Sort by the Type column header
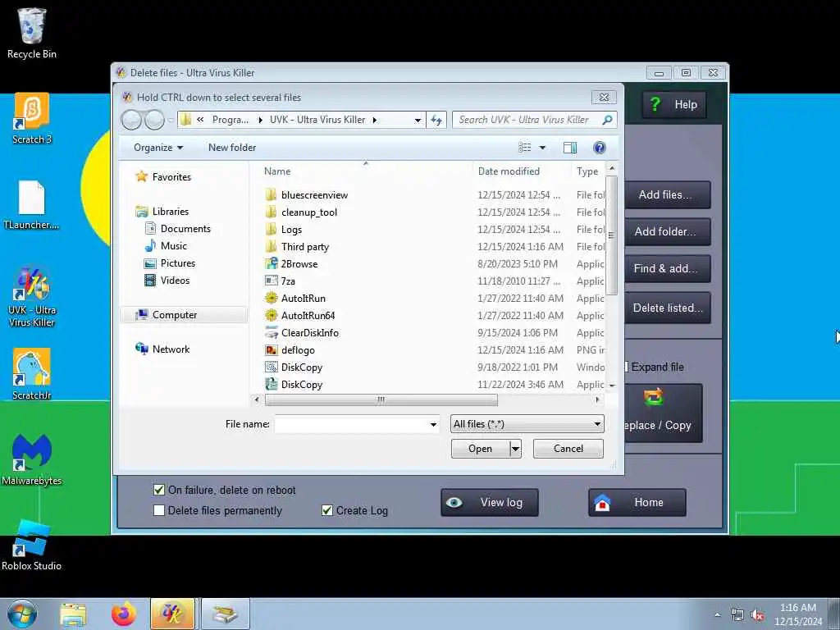Screen dimensions: 840x630 click(587, 171)
